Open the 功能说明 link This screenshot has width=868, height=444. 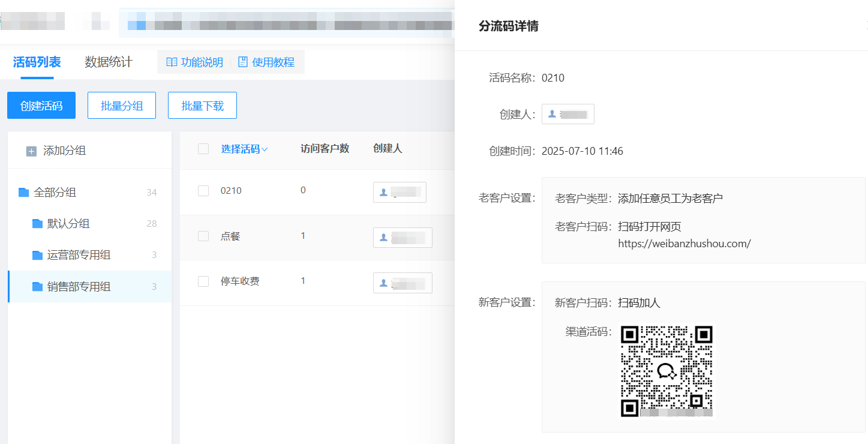[x=195, y=62]
